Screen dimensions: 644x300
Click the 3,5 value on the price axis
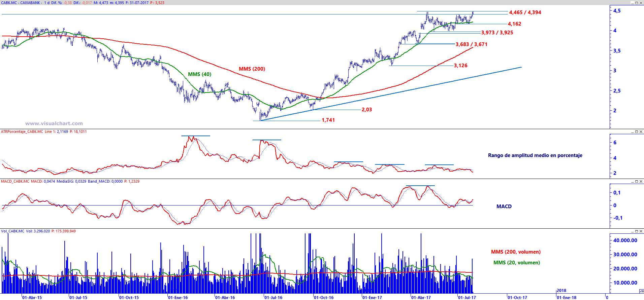pyautogui.click(x=617, y=51)
